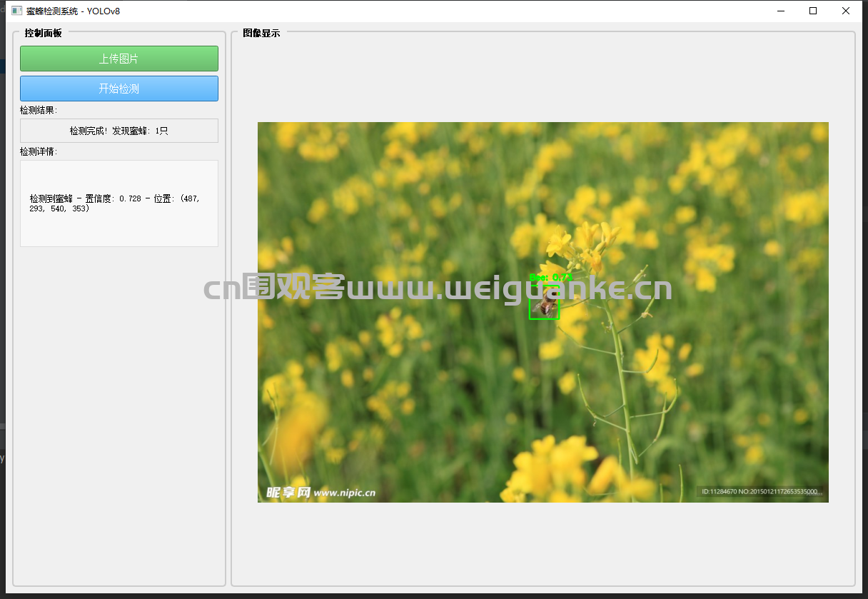This screenshot has height=599, width=868.
Task: Click the weiguanke.cn watermark text
Action: point(437,288)
